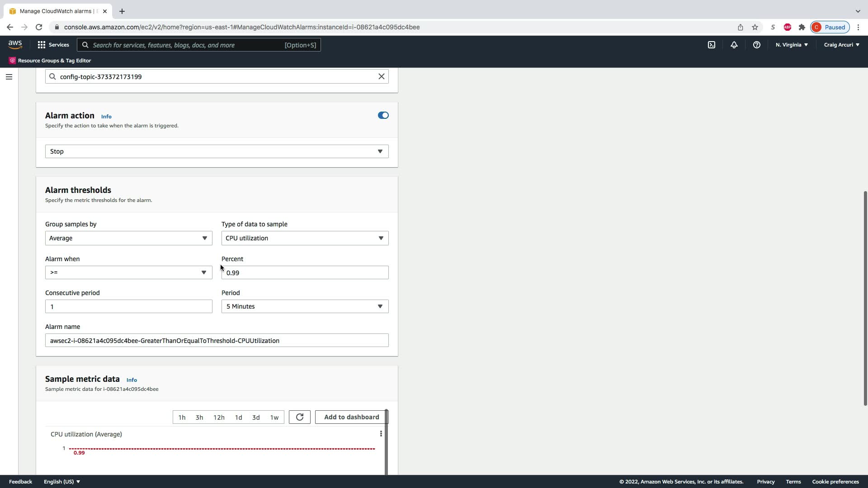Open AWS CloudShell icon in header
This screenshot has height=488, width=868.
coord(711,45)
